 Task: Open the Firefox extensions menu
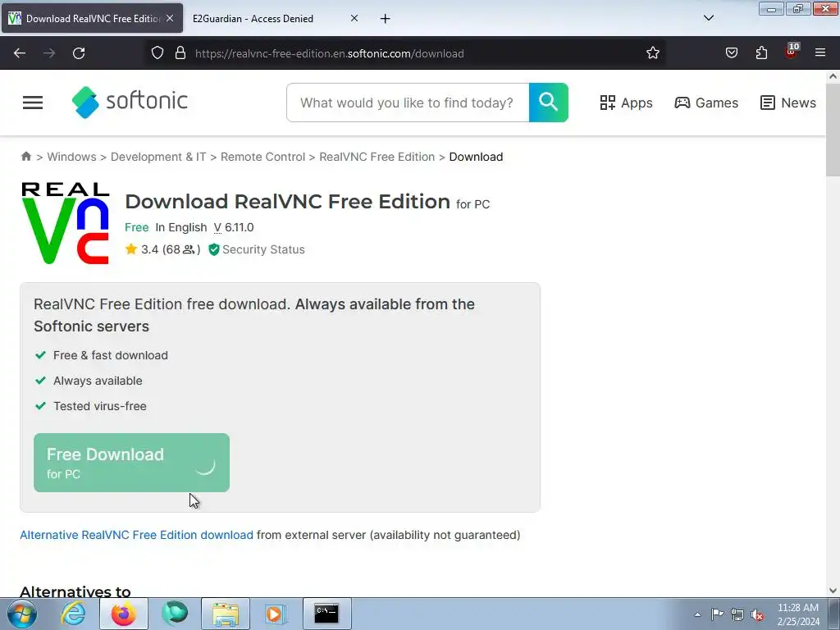tap(761, 53)
